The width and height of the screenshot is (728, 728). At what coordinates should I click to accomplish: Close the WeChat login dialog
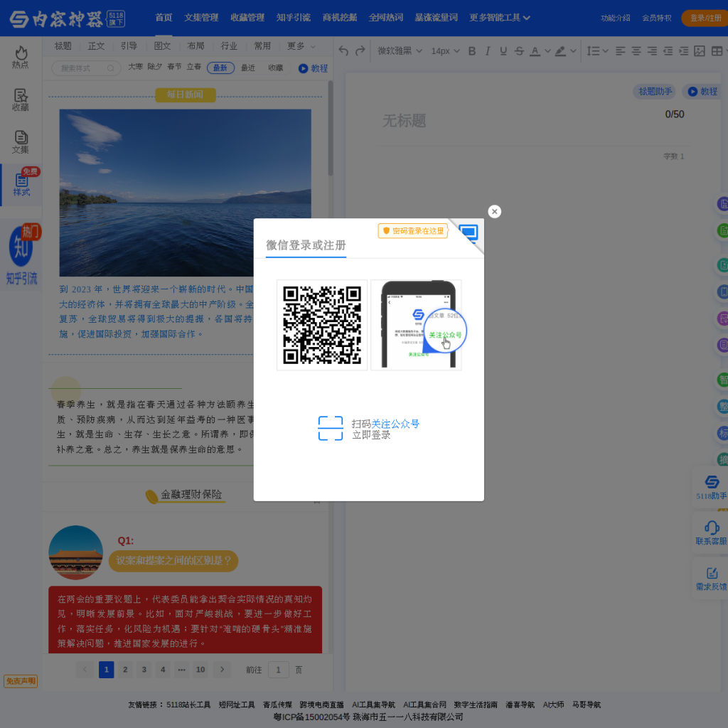pyautogui.click(x=495, y=212)
